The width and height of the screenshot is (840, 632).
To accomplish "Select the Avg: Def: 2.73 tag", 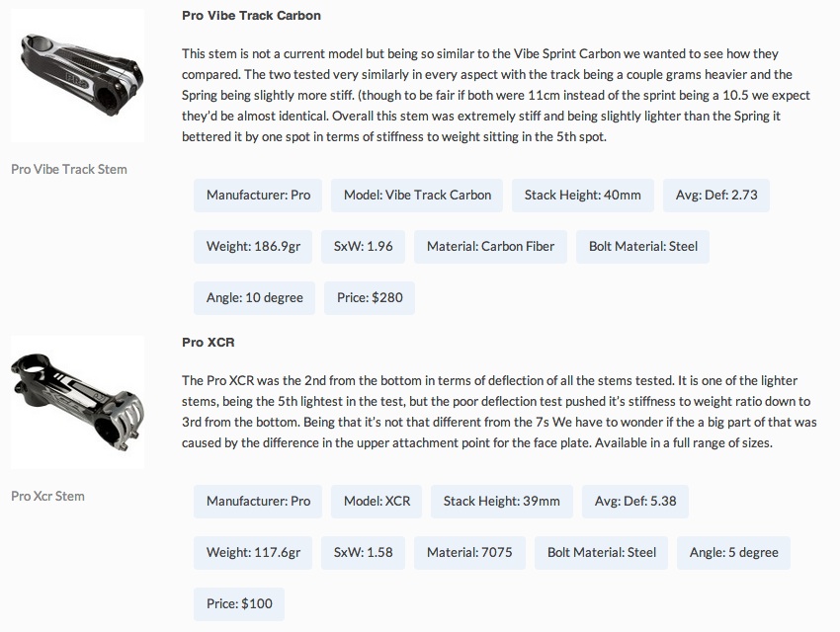I will (716, 195).
